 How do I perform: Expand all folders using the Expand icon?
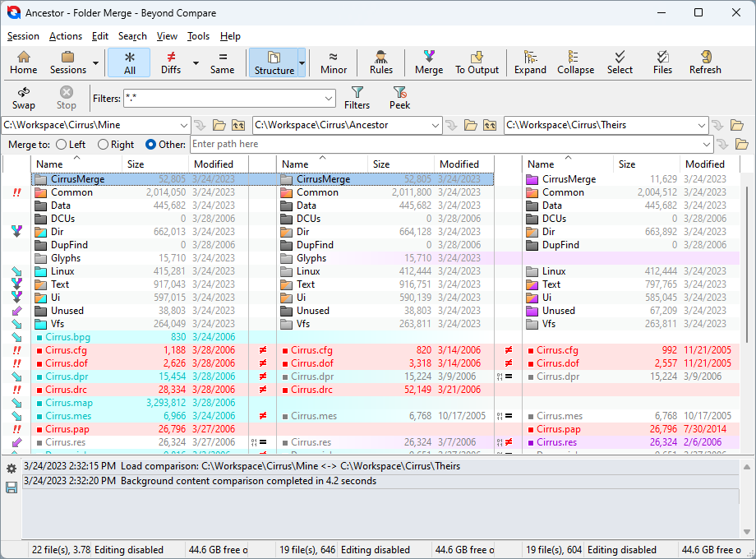[x=530, y=62]
